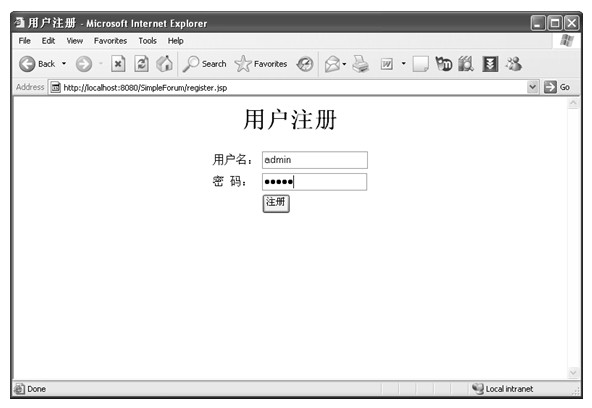This screenshot has width=592, height=408.
Task: Open the History icon in toolbar
Action: click(305, 64)
